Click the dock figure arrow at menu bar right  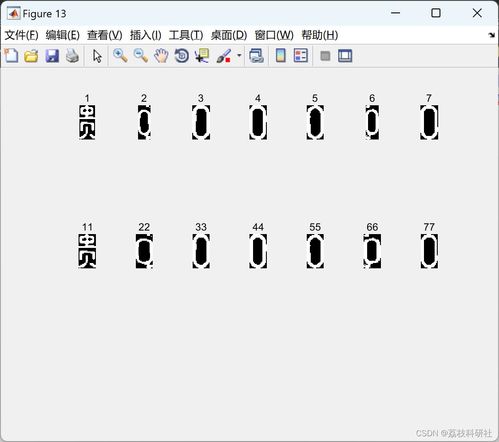click(x=491, y=35)
